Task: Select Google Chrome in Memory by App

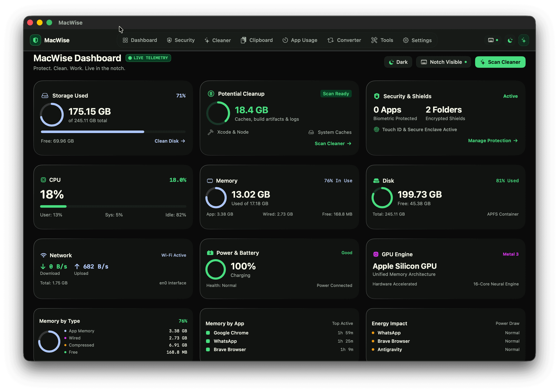Action: [x=279, y=333]
